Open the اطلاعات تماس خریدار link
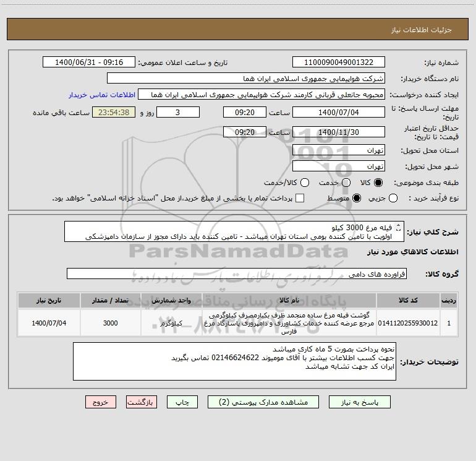Image resolution: width=476 pixels, height=461 pixels. [x=102, y=95]
